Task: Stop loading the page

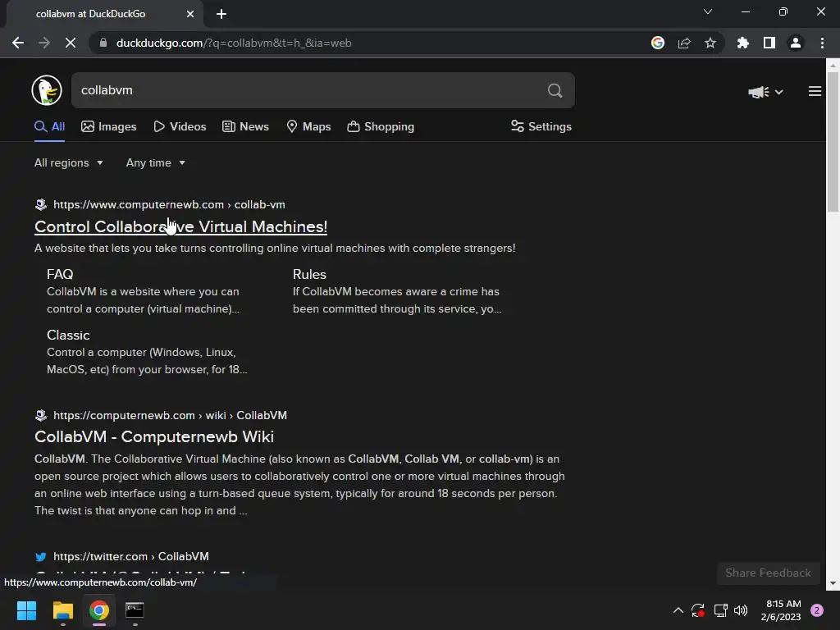Action: point(71,43)
